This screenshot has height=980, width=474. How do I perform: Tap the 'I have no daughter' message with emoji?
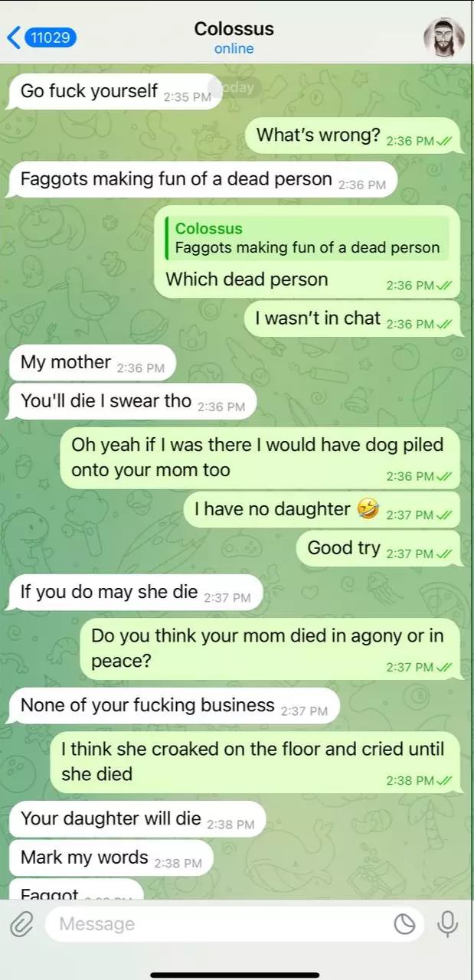(x=322, y=510)
